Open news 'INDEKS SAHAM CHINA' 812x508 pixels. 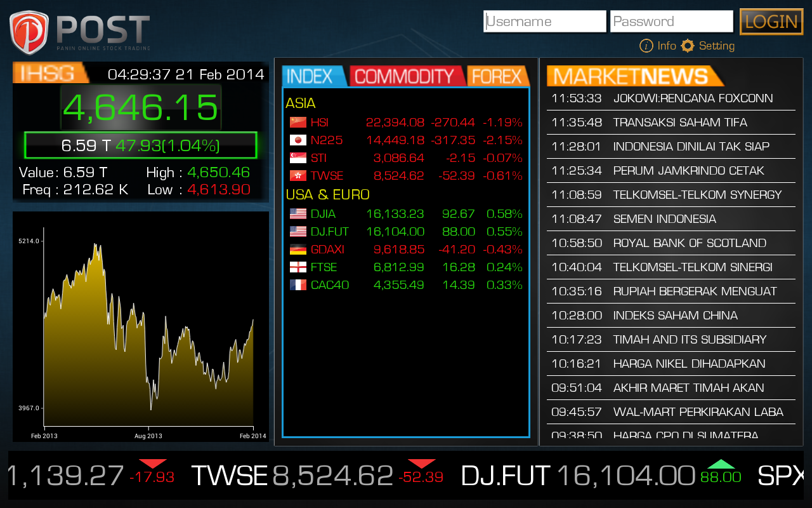pos(671,316)
